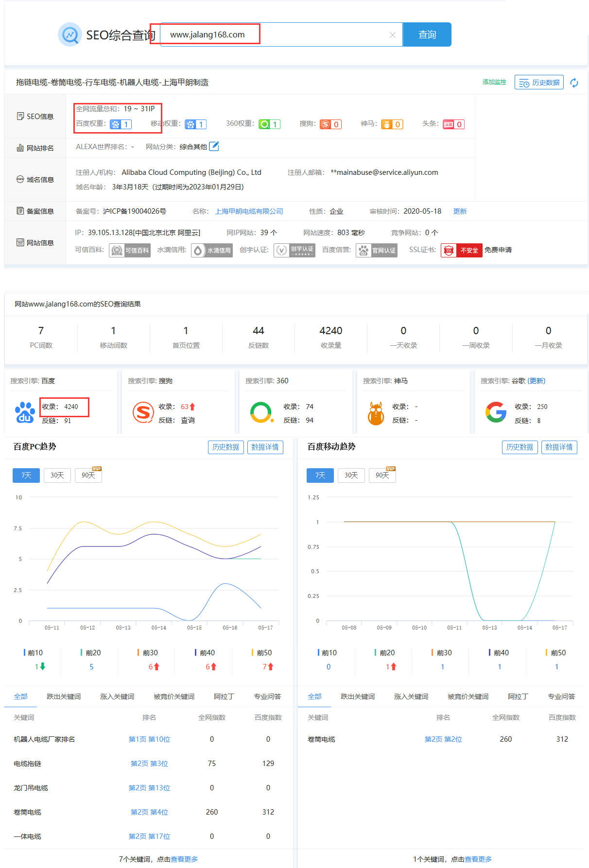Click 历史数据 in Baidu mobile trend
Image resolution: width=589 pixels, height=868 pixels.
coord(520,447)
